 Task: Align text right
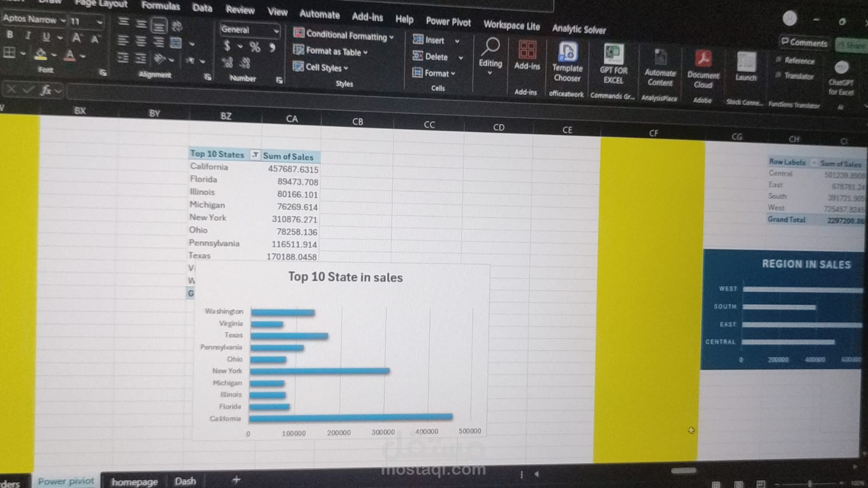click(x=159, y=42)
